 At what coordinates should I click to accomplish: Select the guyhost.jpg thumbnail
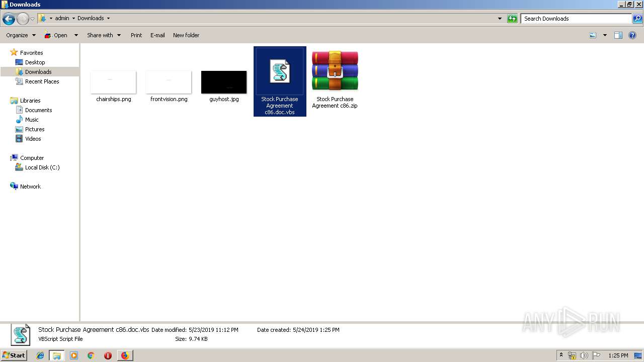pos(224,82)
